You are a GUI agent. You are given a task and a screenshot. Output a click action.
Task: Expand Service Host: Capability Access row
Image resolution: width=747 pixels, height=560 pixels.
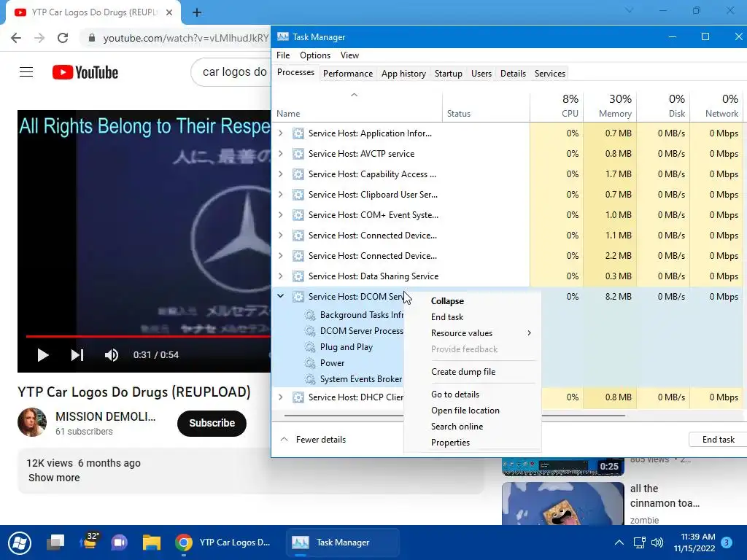click(x=281, y=174)
